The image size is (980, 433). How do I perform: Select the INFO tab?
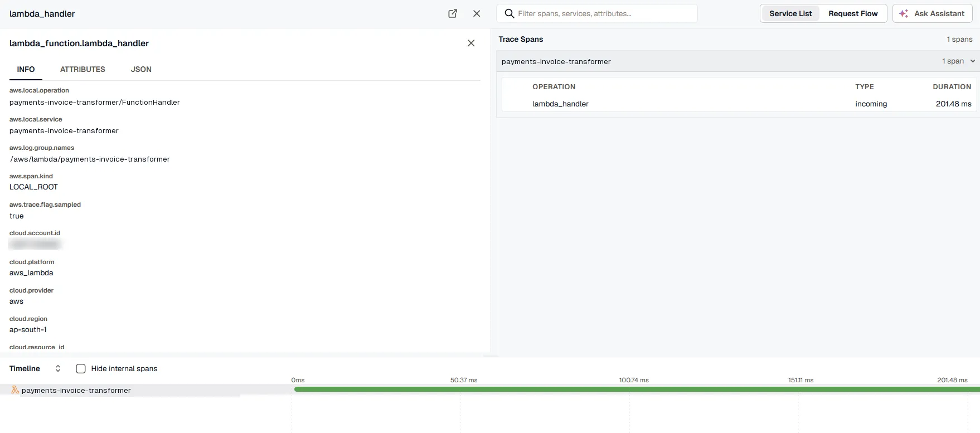point(26,69)
